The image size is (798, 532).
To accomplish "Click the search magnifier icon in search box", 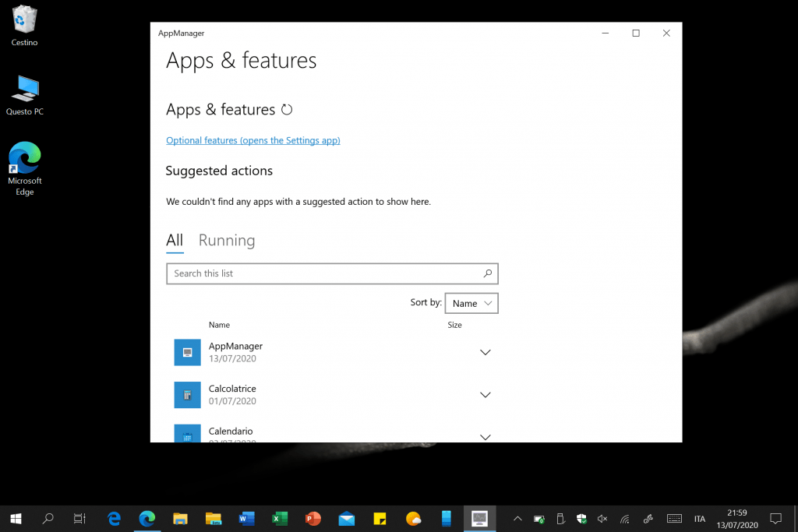I will point(487,273).
